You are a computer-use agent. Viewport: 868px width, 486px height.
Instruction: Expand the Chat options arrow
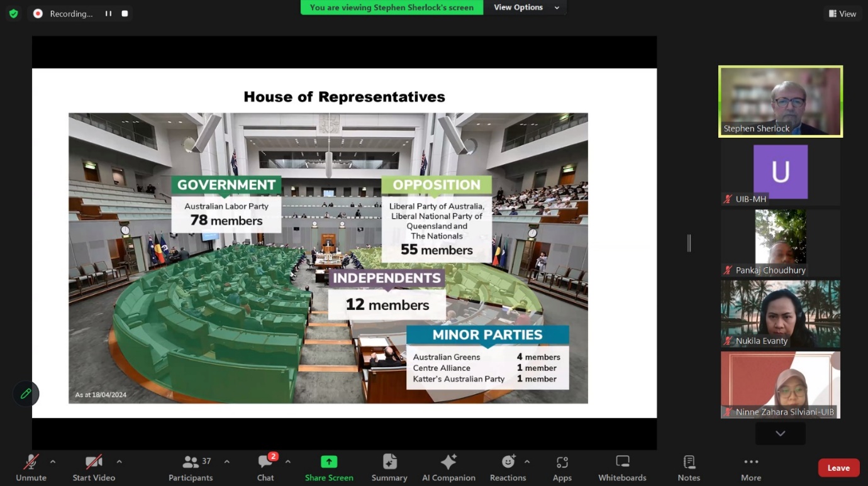[x=287, y=461]
